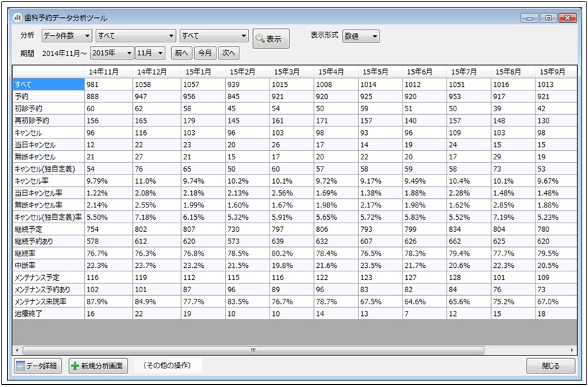
Task: Select the 無断キャンセル率 row header
Action: tap(48, 205)
